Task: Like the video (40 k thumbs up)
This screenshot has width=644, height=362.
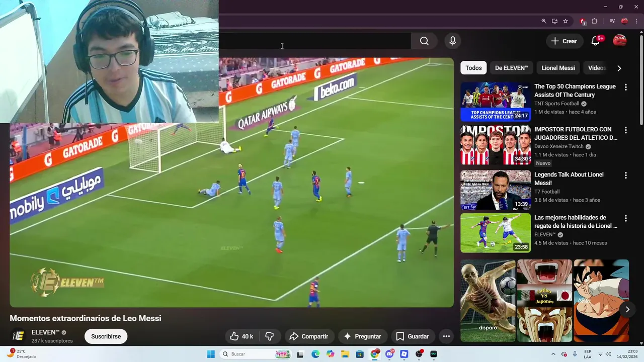Action: pyautogui.click(x=242, y=336)
